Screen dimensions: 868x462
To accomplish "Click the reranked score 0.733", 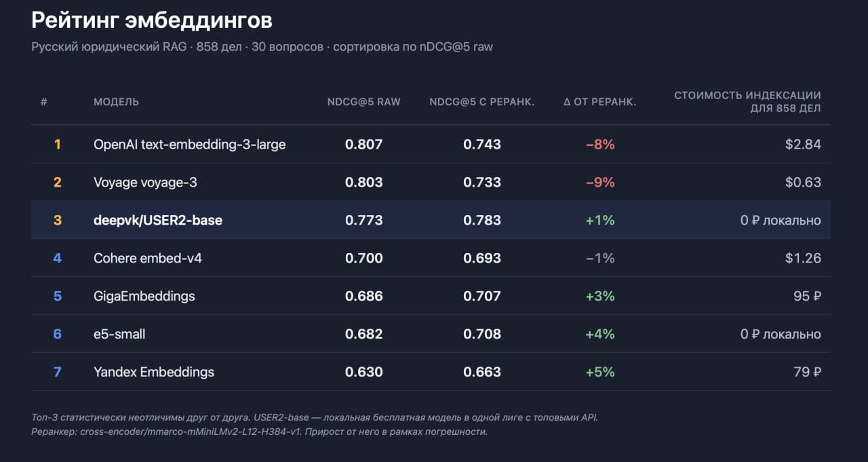I will [482, 182].
